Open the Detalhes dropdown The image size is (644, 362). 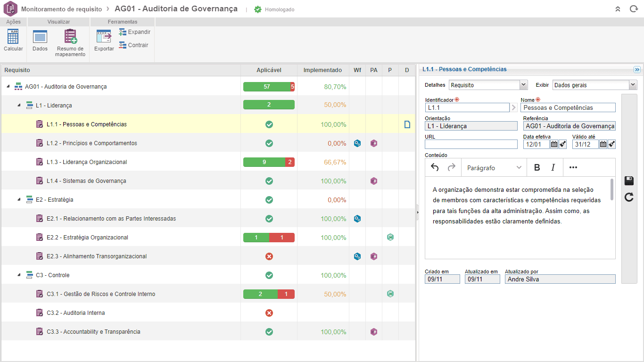click(x=487, y=85)
